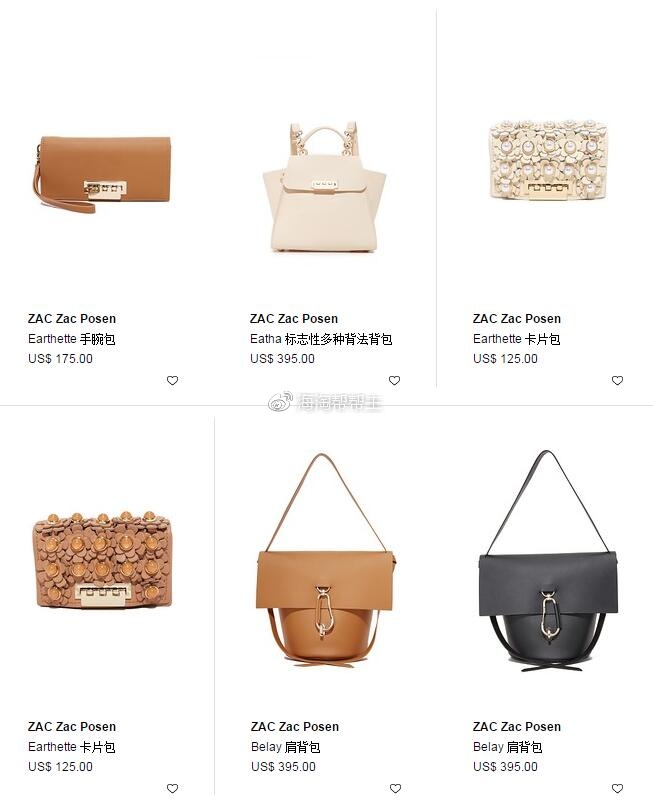Open tan Belay bucket bag image
The image size is (653, 806).
point(325,560)
